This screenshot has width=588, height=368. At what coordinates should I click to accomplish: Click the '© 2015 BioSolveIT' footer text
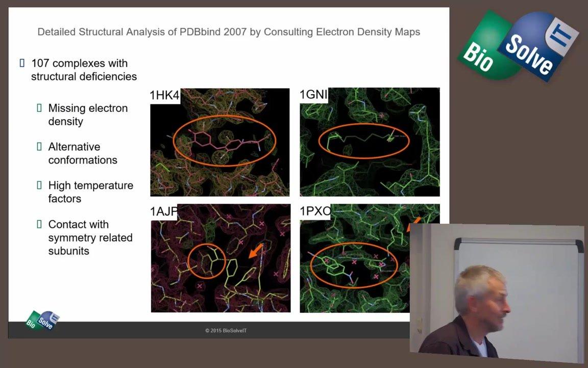(226, 331)
